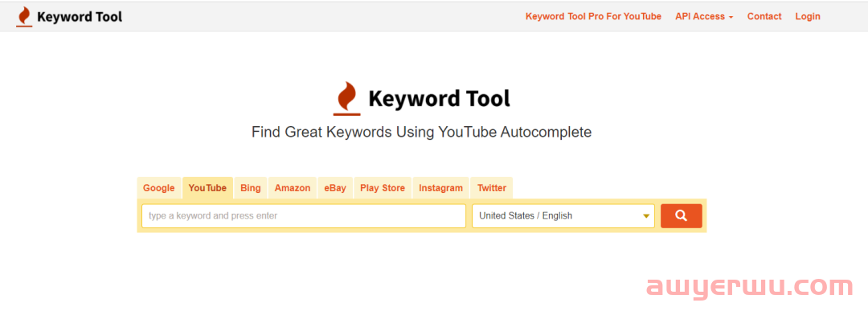868x311 pixels.
Task: Select the eBay tab
Action: pos(335,188)
